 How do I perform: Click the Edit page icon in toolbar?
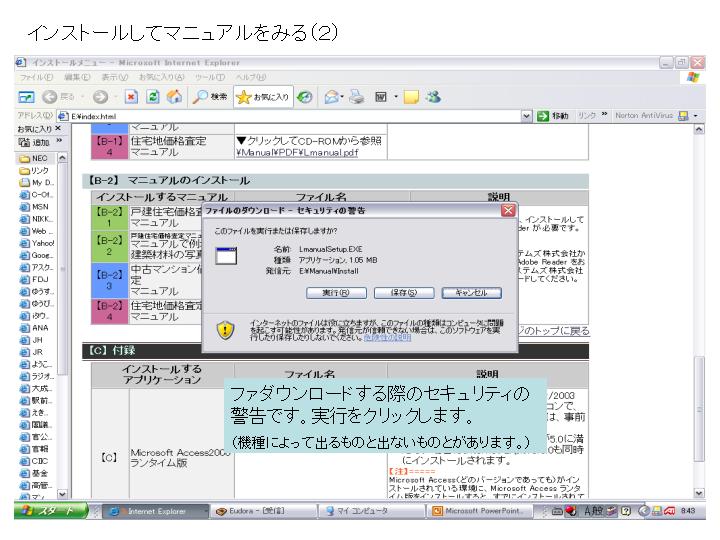(x=381, y=97)
